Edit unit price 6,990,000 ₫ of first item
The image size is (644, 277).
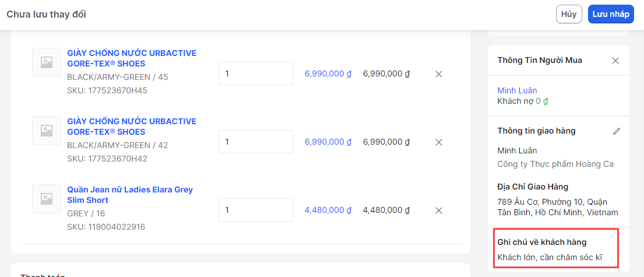(x=328, y=74)
